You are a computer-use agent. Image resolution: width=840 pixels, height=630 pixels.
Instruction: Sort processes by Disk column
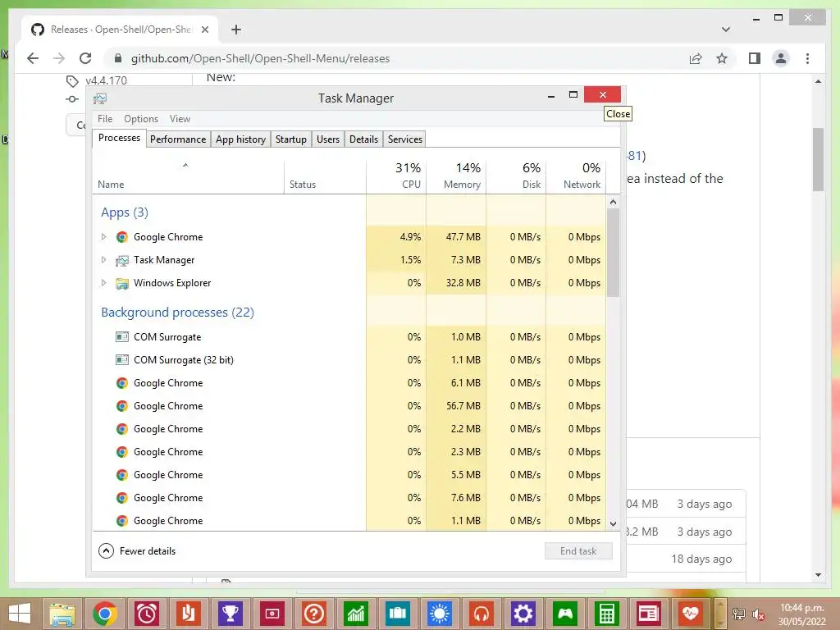pyautogui.click(x=517, y=176)
